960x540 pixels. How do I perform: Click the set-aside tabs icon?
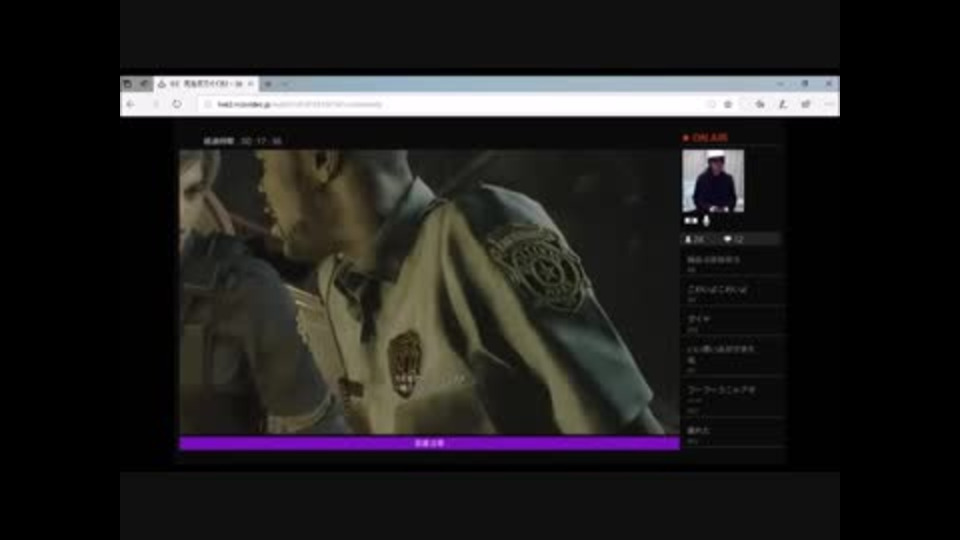pyautogui.click(x=144, y=84)
